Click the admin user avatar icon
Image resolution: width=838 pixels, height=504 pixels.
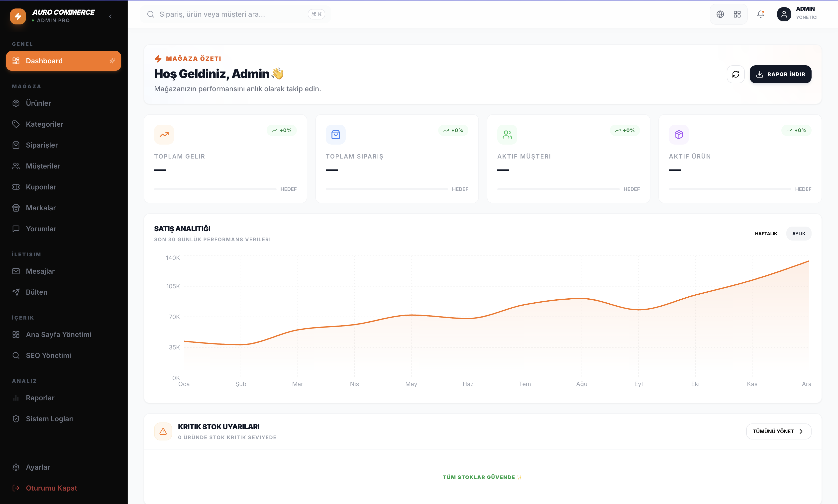784,14
